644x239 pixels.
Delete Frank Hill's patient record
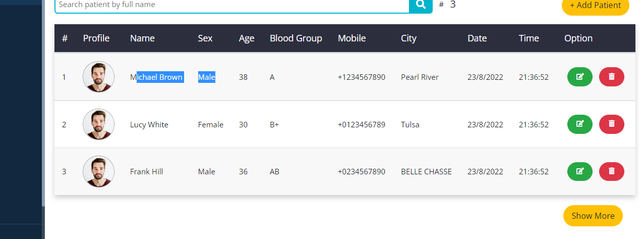(611, 171)
